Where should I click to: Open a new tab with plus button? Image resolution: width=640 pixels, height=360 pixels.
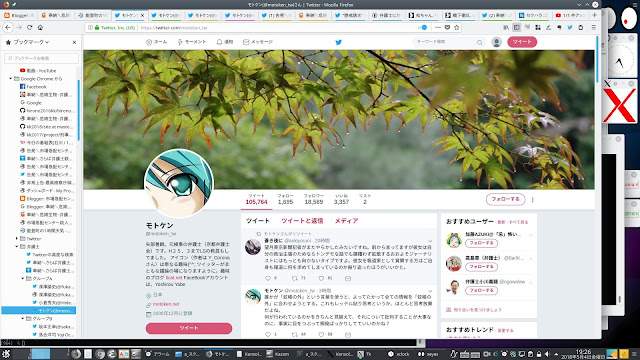pyautogui.click(x=594, y=15)
